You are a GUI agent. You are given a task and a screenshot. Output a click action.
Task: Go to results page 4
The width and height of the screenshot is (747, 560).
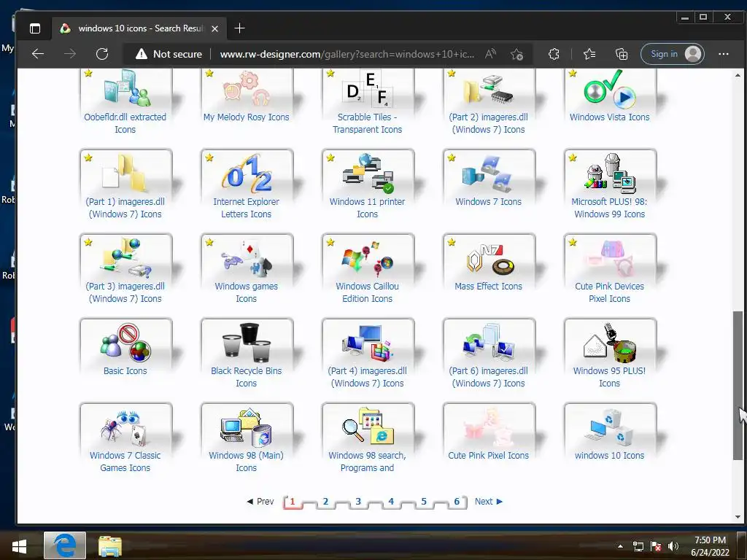click(x=391, y=502)
